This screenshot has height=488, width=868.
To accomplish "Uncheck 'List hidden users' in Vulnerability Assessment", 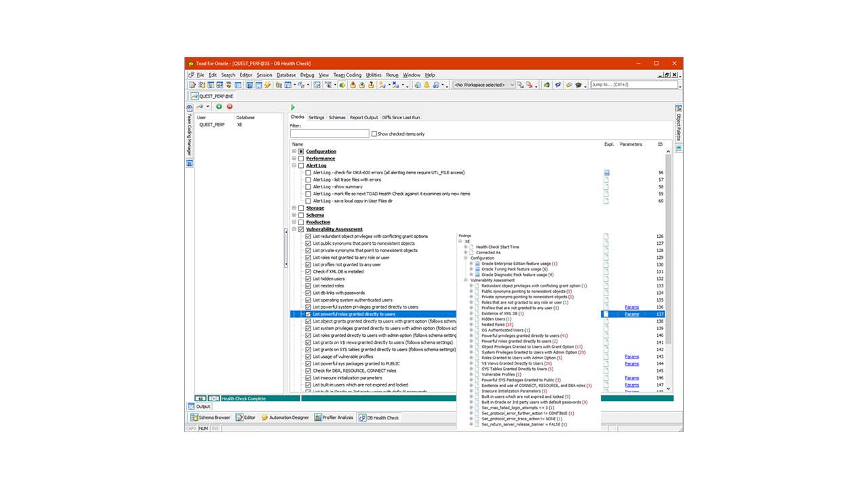I will coord(309,279).
